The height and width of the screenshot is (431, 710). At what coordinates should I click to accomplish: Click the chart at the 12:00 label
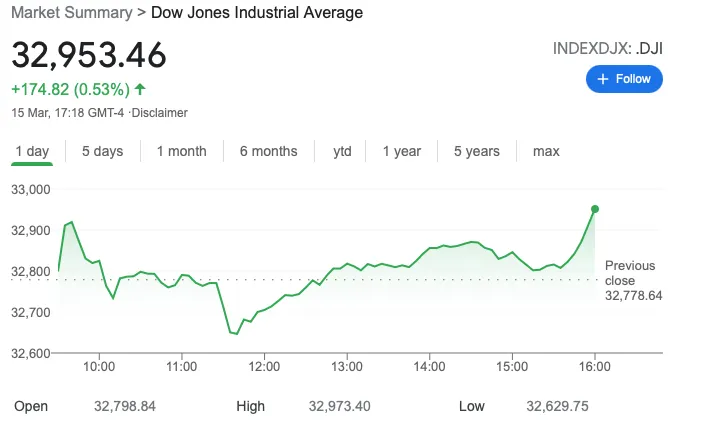pyautogui.click(x=263, y=367)
